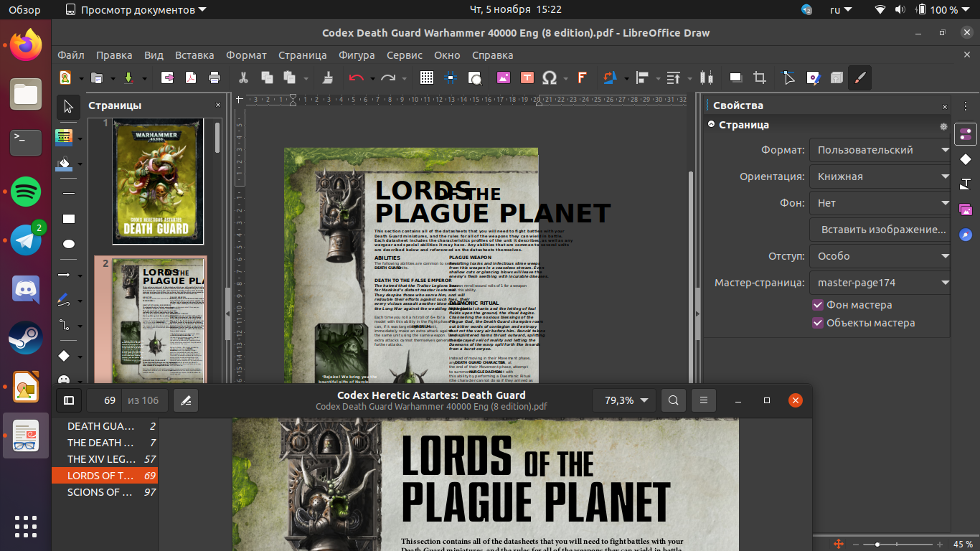Open Spotify from the Ubuntu dock

click(26, 192)
